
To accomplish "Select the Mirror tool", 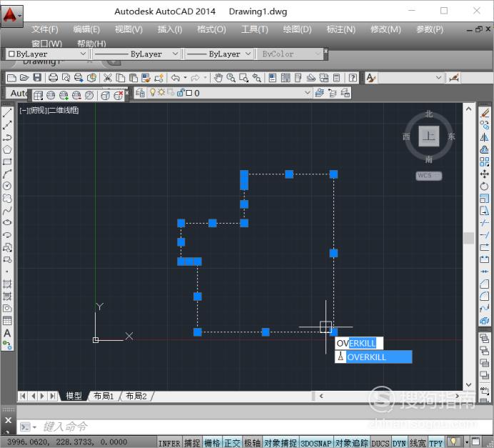I will tap(485, 137).
